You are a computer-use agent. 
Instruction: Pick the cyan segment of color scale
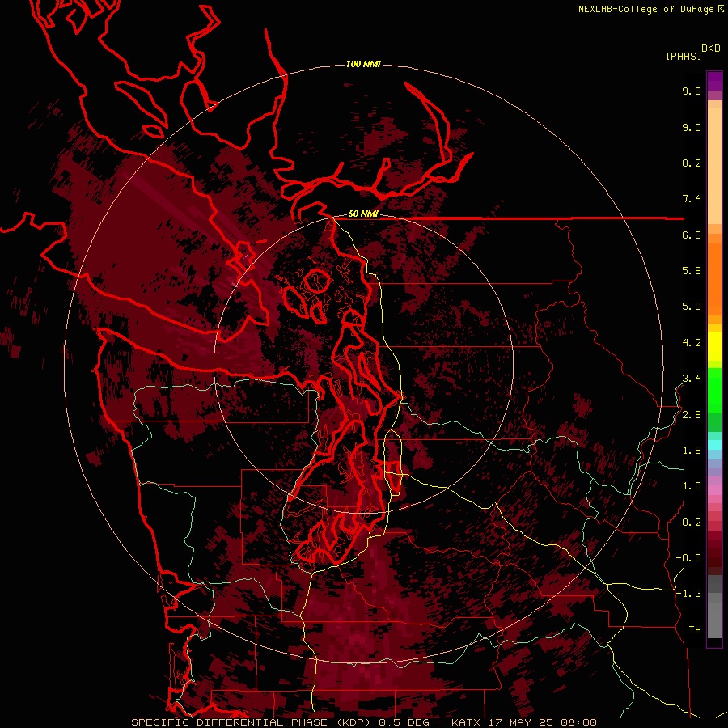click(714, 445)
